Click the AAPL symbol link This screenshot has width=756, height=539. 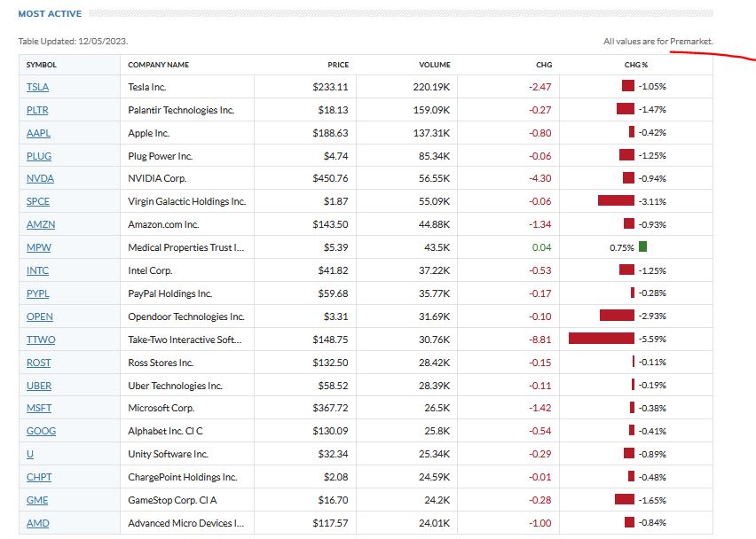pyautogui.click(x=39, y=133)
